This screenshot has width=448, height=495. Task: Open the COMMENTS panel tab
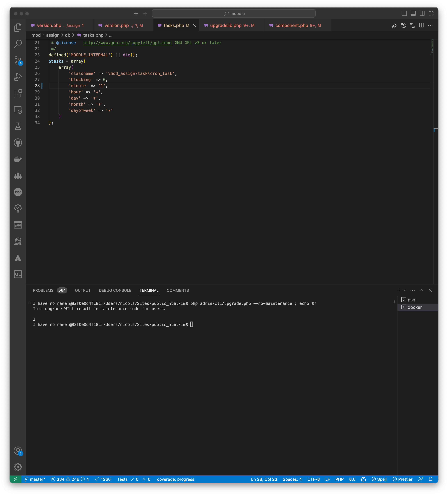[x=178, y=290]
